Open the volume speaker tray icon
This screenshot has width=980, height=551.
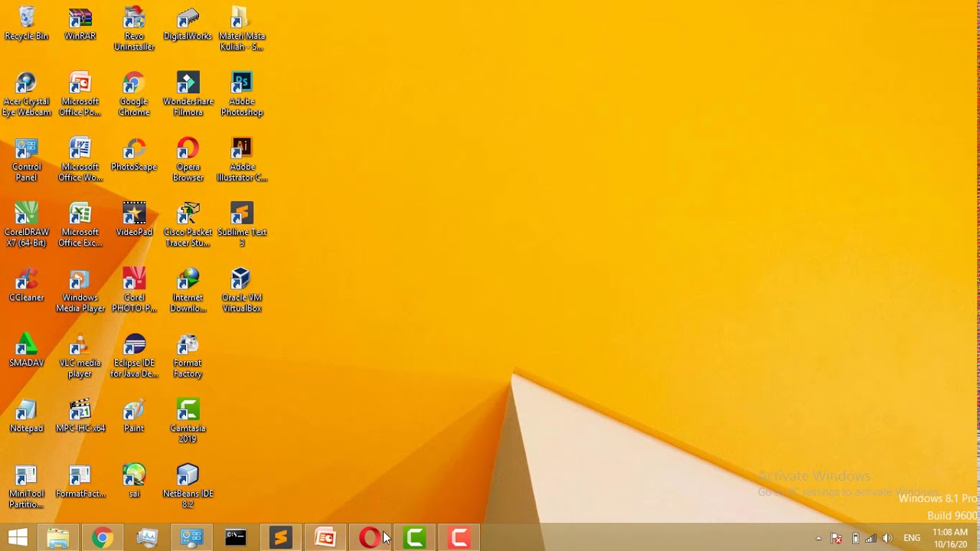click(887, 538)
